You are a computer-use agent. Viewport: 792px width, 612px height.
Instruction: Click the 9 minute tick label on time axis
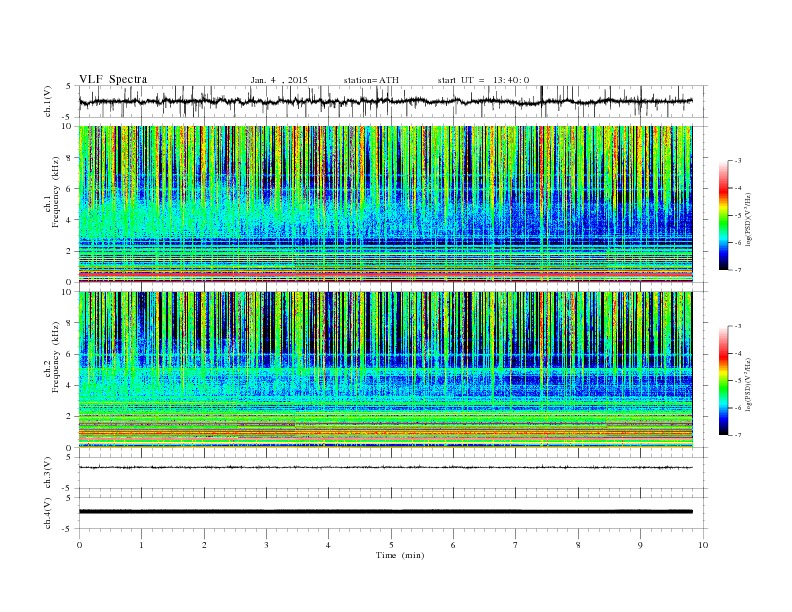(x=640, y=545)
